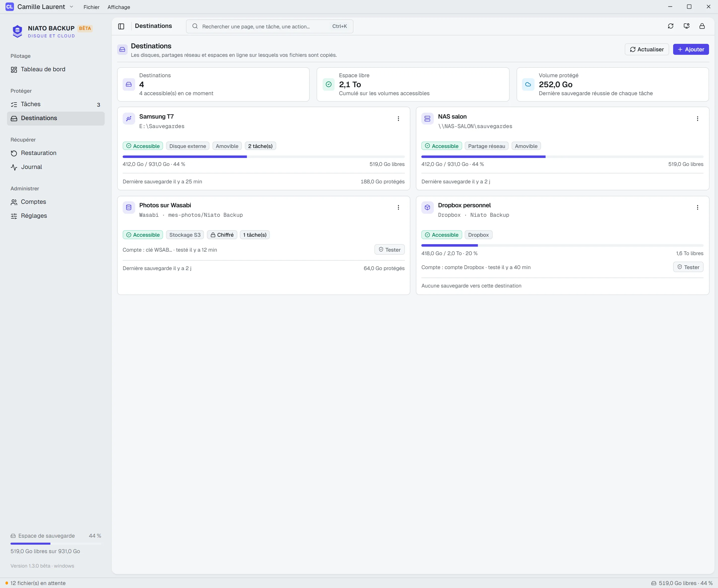Click the 'Stockage S3' tag
This screenshot has width=718, height=588.
point(185,235)
